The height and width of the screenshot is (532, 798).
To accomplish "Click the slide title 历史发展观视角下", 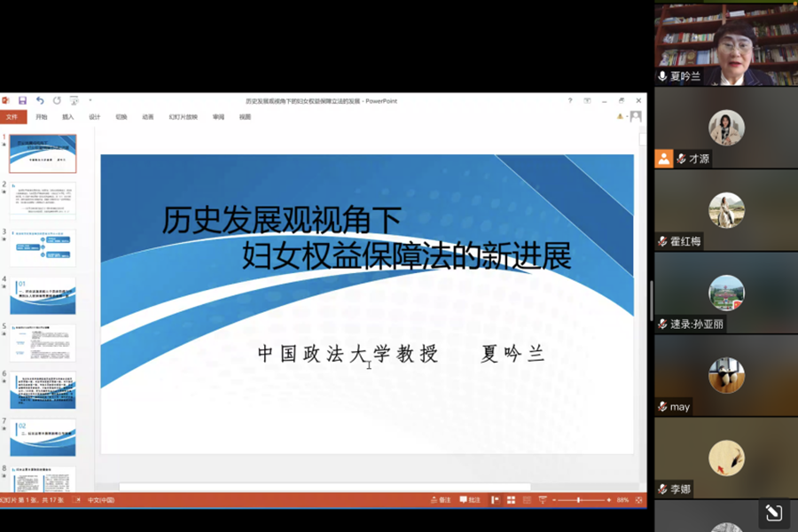I will coord(282,220).
